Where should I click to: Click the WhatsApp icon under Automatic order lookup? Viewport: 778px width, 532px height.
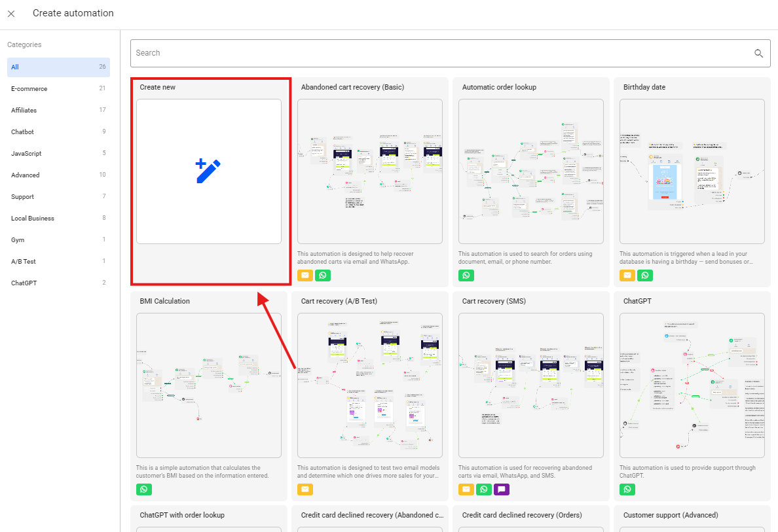[466, 275]
